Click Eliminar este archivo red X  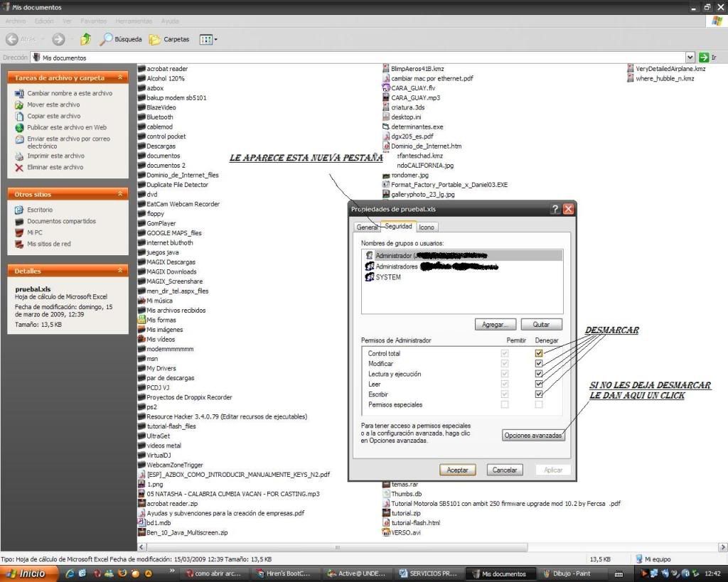19,168
